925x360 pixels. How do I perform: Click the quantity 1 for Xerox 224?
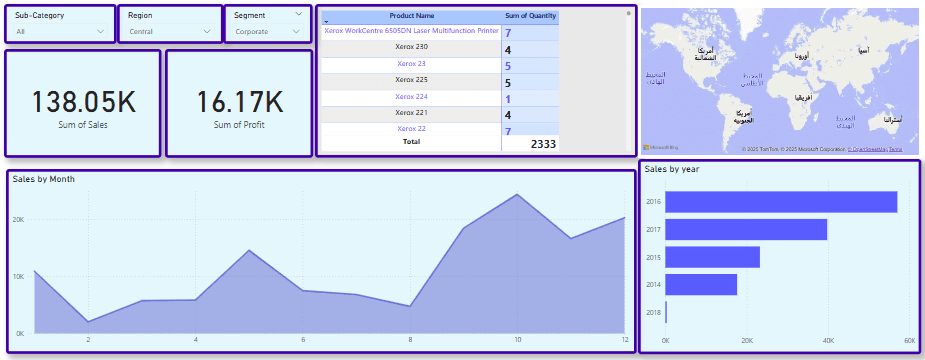pos(508,99)
